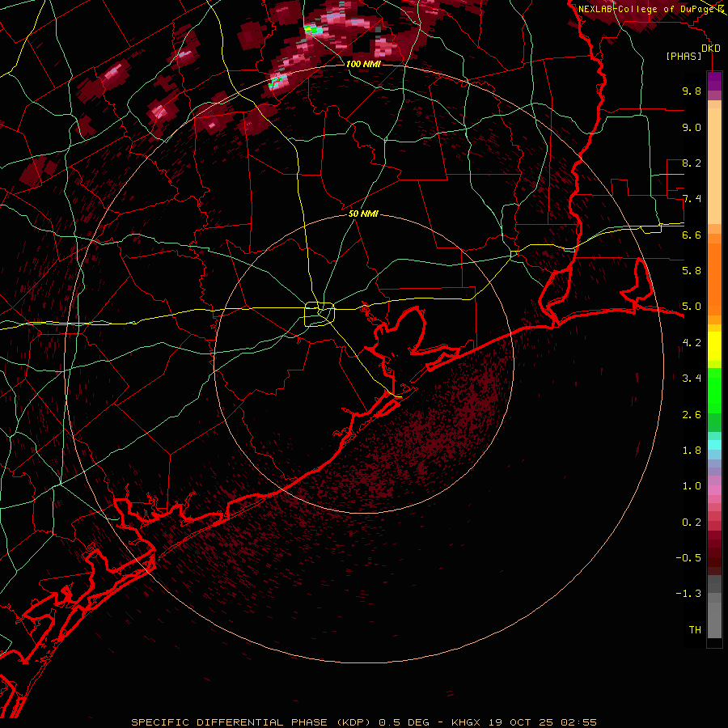This screenshot has width=728, height=728.
Task: Pick the yellow segment of the color bar
Action: [x=714, y=346]
